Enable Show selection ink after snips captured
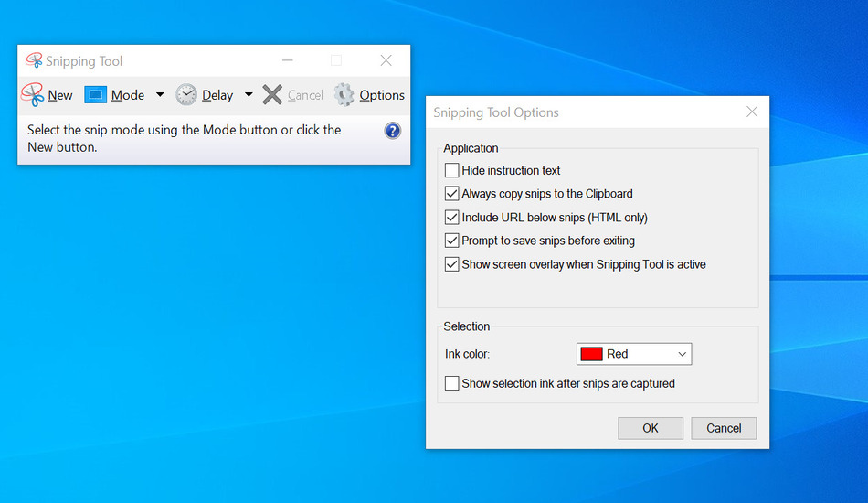 451,383
